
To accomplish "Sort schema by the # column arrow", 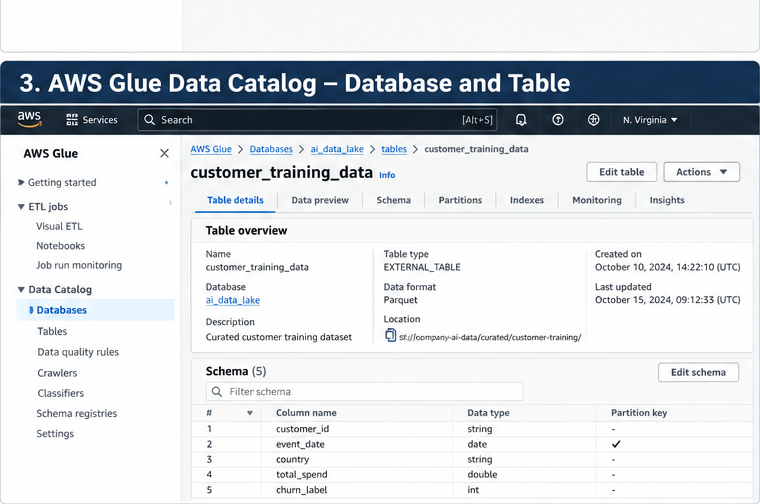I will coord(250,413).
